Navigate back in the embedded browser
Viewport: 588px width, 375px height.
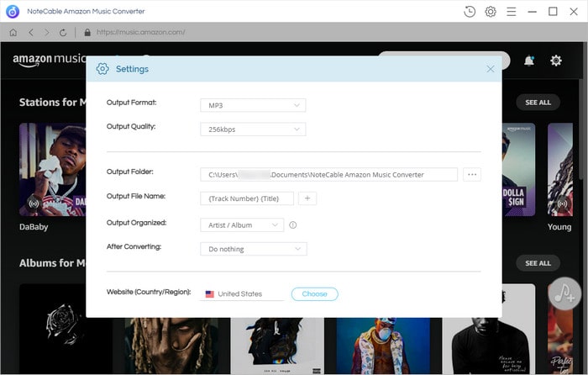pyautogui.click(x=31, y=32)
